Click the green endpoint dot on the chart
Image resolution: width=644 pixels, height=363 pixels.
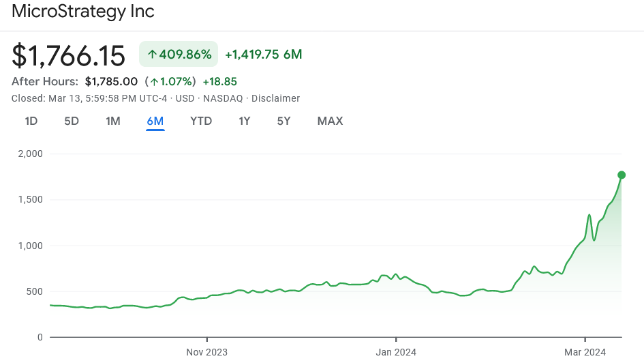[622, 175]
